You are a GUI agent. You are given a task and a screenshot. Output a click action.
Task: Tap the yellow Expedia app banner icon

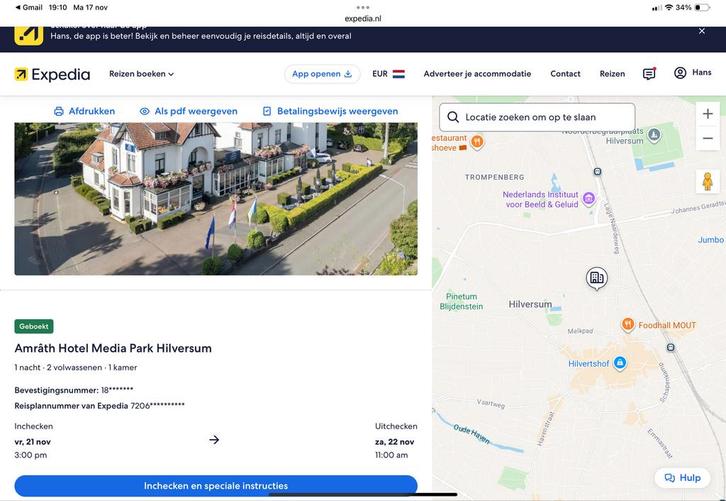[29, 35]
